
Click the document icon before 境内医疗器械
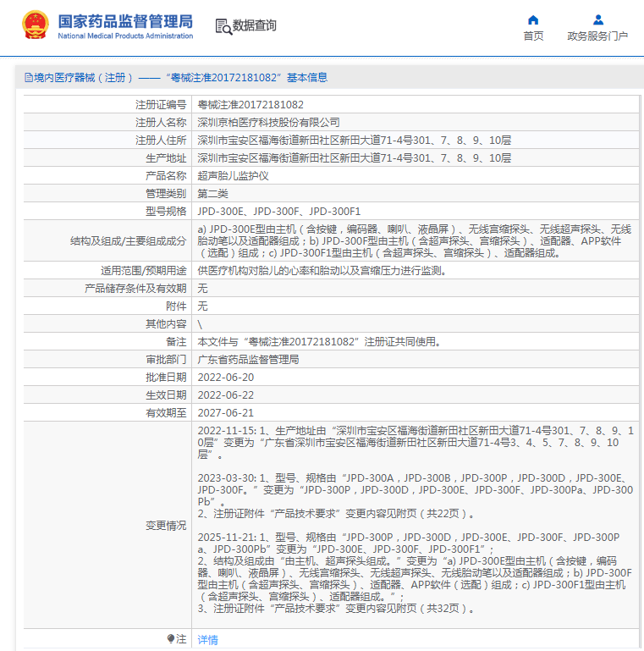(28, 78)
